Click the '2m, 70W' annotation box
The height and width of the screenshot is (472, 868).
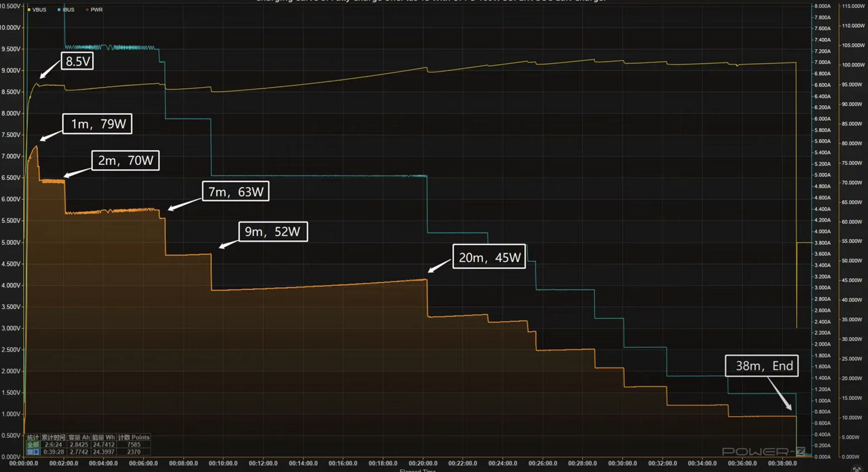125,160
